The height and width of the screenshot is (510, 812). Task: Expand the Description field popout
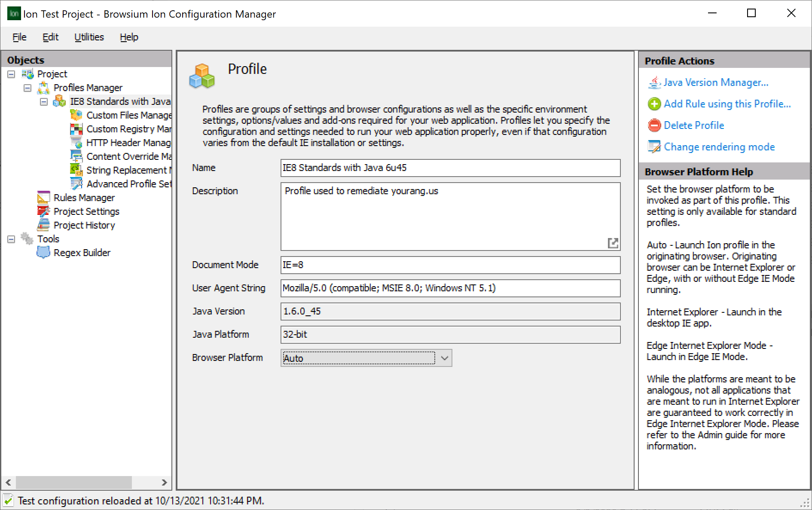click(614, 243)
